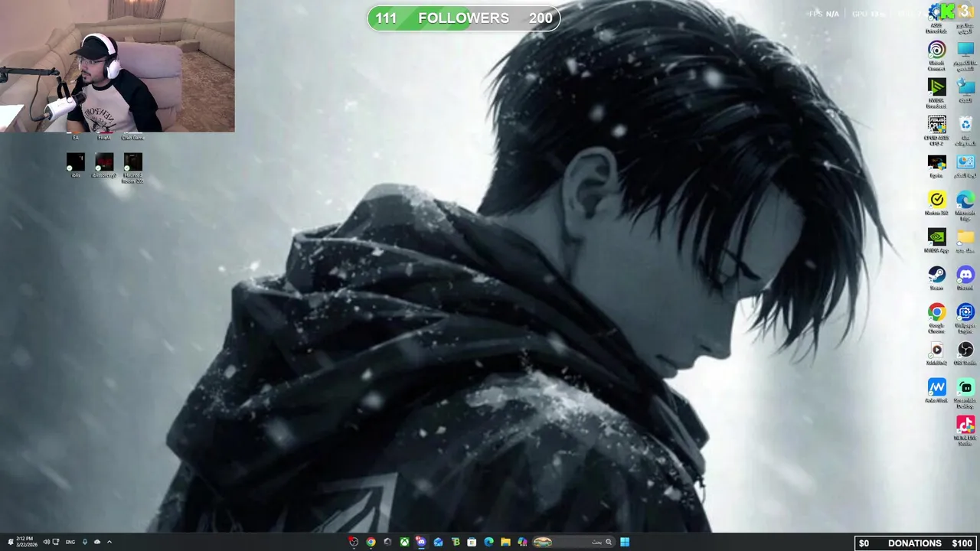Open Xbox app from the taskbar
This screenshot has width=980, height=551.
pos(404,542)
